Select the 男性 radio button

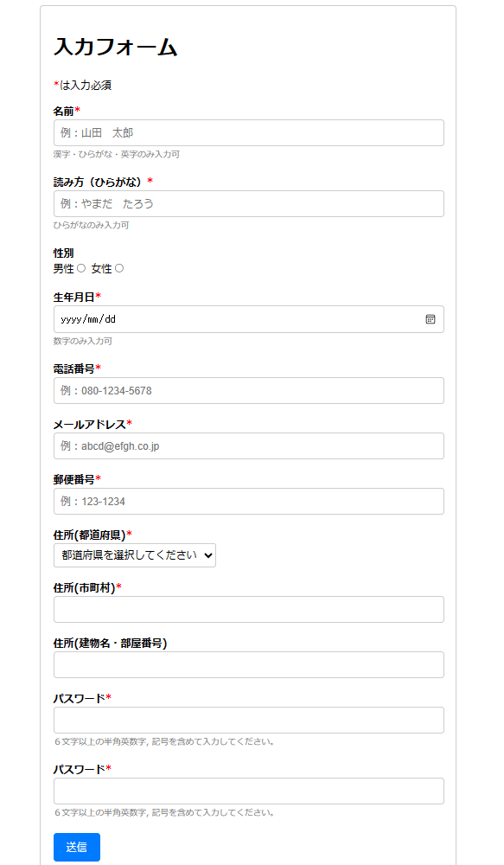click(x=81, y=268)
